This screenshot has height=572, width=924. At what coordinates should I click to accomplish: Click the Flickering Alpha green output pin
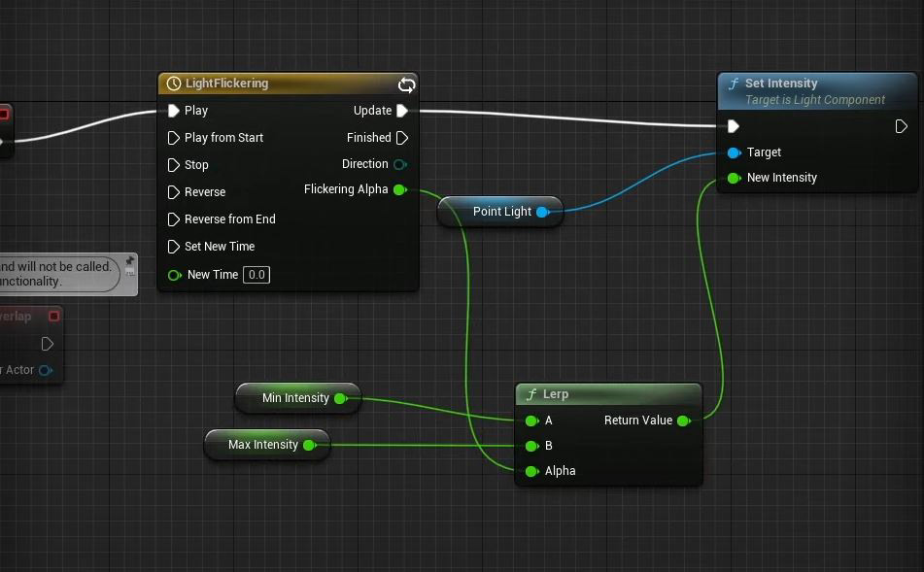point(400,190)
